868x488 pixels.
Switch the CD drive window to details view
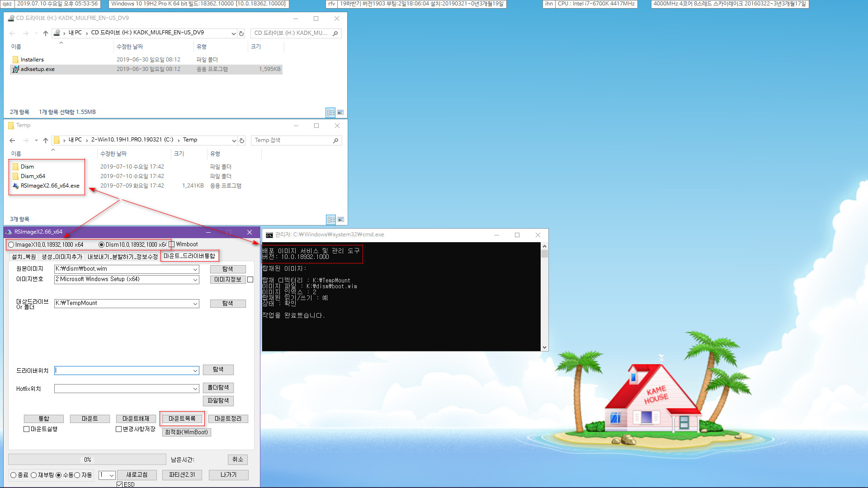pyautogui.click(x=330, y=112)
